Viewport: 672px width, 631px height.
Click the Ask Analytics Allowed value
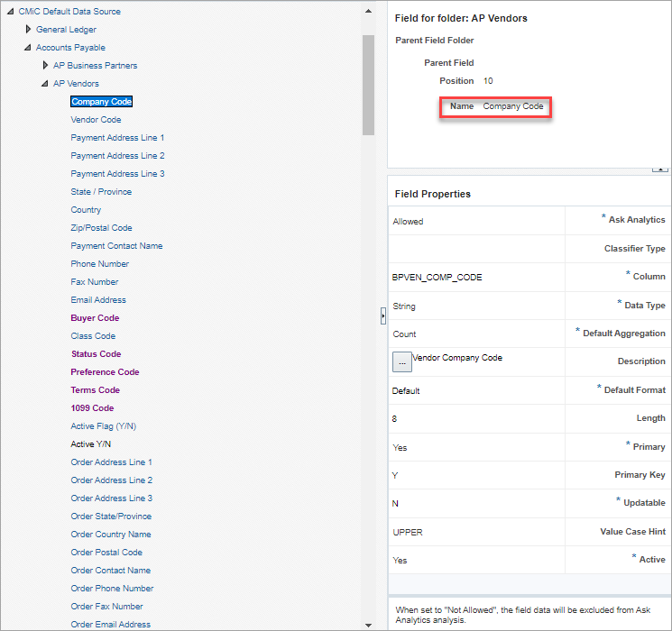(x=408, y=222)
